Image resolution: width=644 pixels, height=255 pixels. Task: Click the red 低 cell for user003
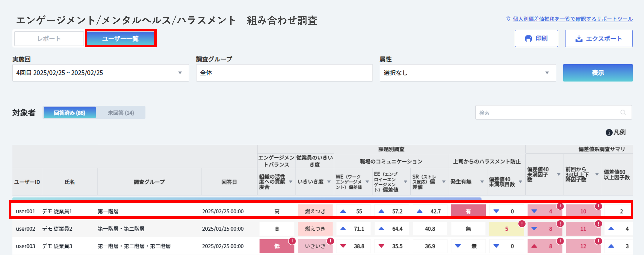point(277,246)
